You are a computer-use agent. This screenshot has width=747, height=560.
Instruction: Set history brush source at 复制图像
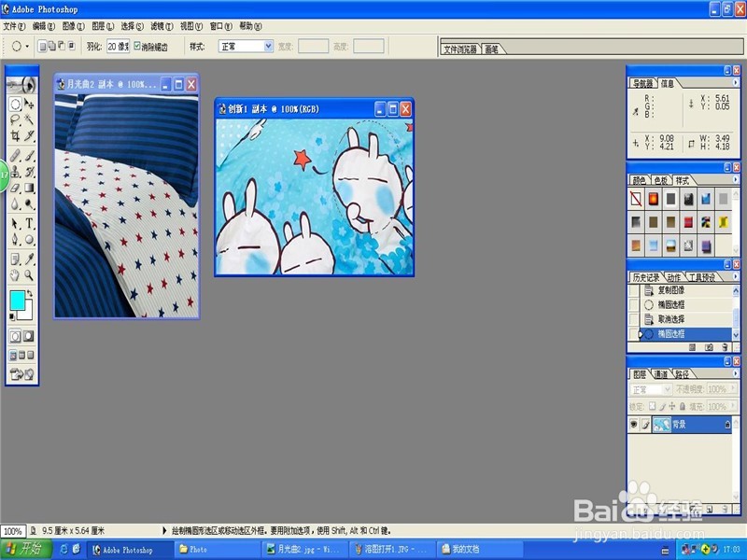[634, 290]
